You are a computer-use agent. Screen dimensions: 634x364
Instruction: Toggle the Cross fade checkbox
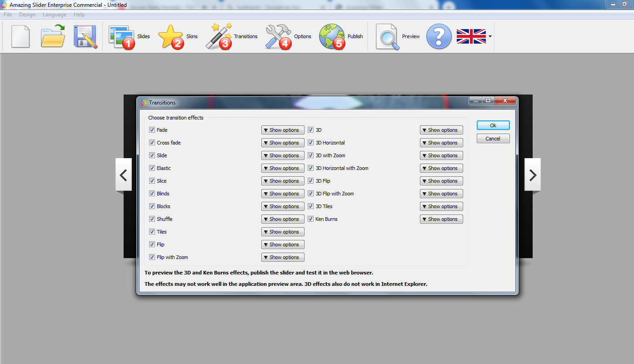152,143
